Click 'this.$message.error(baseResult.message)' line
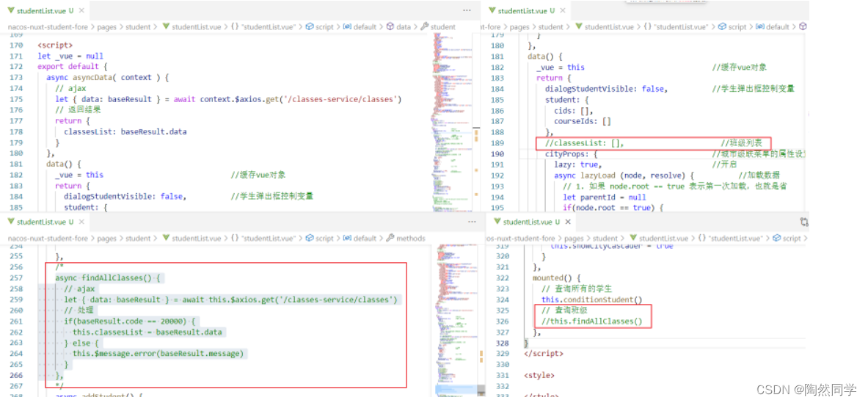This screenshot has width=868, height=403. pyautogui.click(x=158, y=354)
